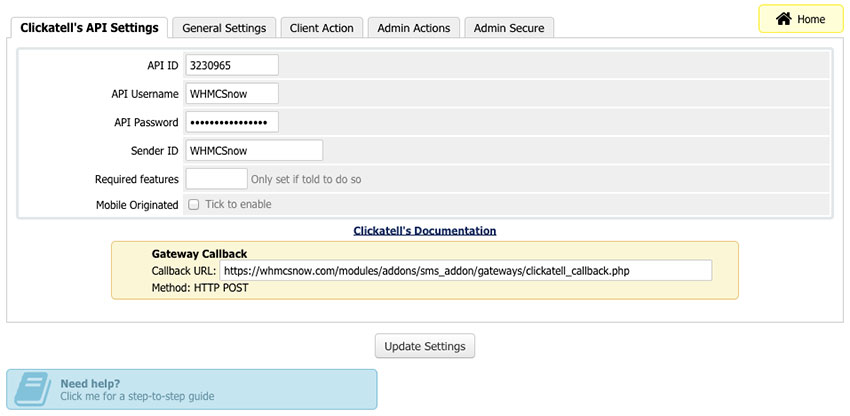Go to the Admin Actions tab
The image size is (850, 416).
click(x=414, y=28)
